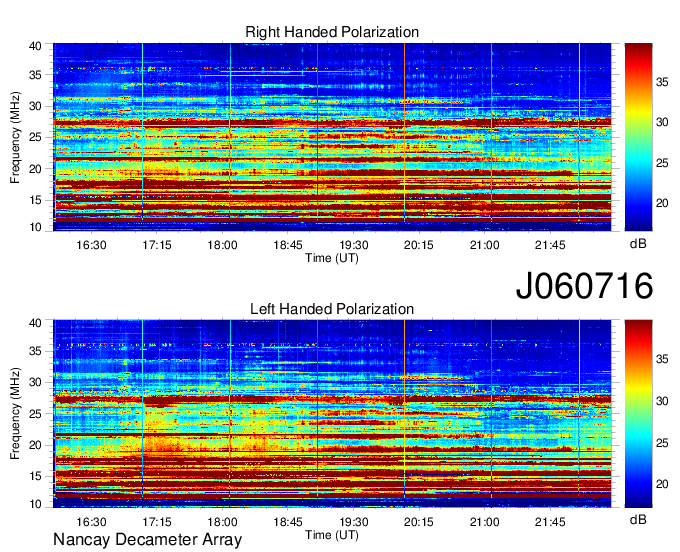
Task: Click the 16:30 time tick under the bottom plot
Action: [x=91, y=522]
